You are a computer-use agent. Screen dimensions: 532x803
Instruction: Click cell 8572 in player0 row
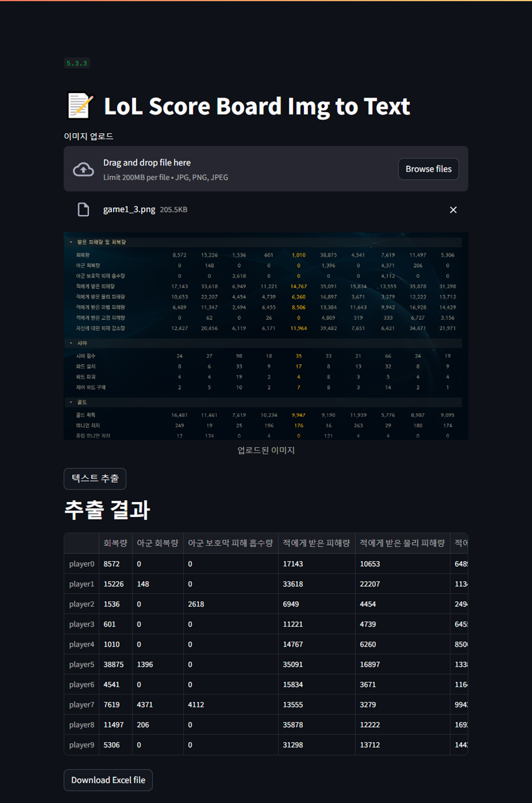(116, 564)
